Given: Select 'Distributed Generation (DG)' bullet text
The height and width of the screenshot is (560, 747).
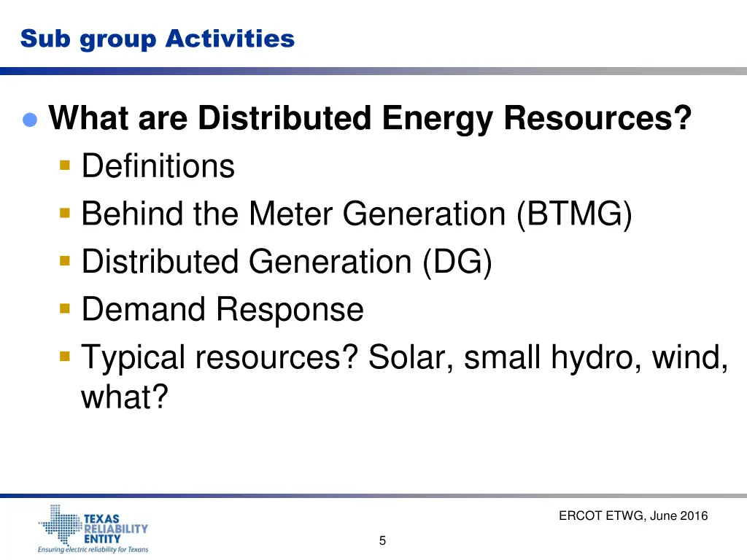Looking at the screenshot, I should pos(287,262).
